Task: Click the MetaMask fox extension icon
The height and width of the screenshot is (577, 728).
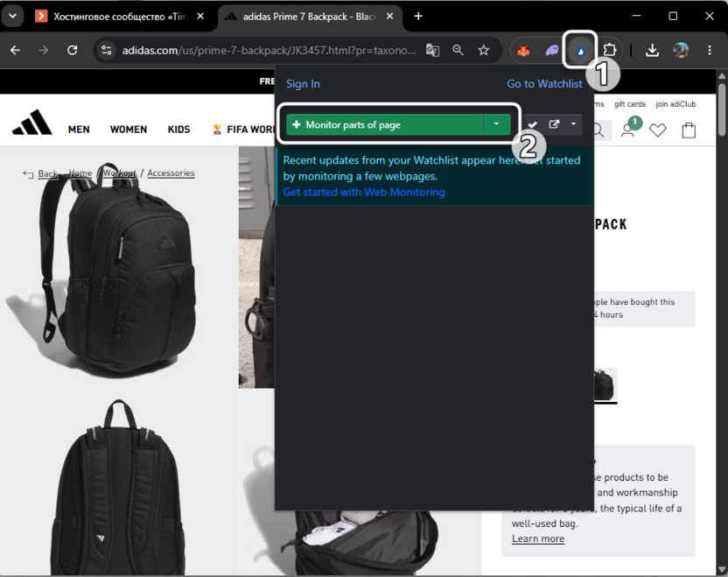Action: coord(524,50)
